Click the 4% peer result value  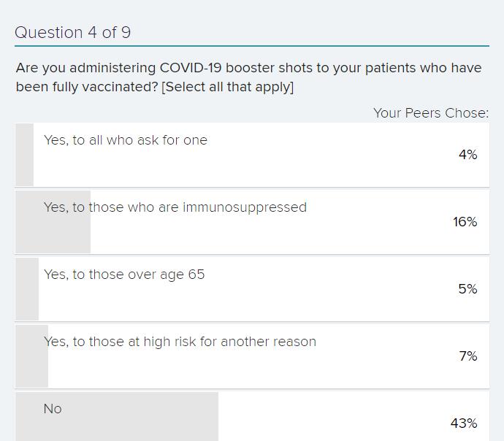pos(467,155)
